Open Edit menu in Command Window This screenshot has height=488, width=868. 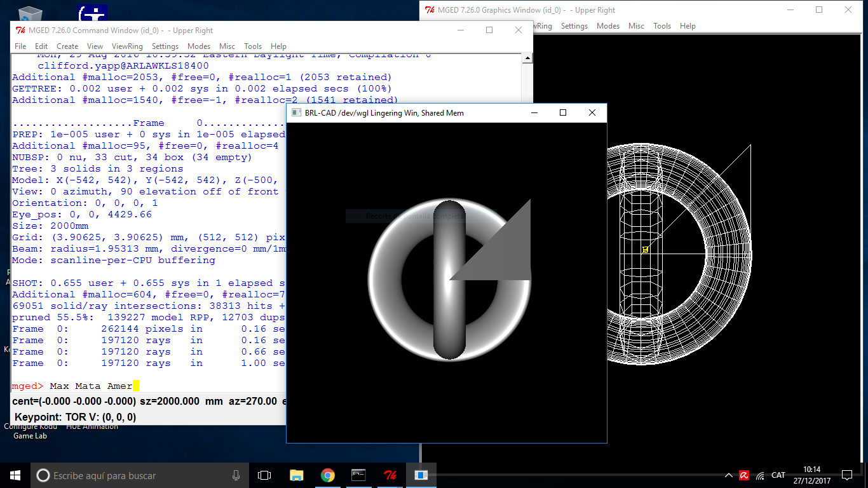point(41,46)
